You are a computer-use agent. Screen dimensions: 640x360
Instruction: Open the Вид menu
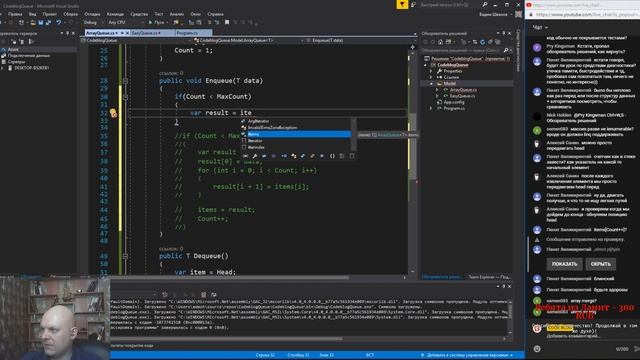pos(32,14)
